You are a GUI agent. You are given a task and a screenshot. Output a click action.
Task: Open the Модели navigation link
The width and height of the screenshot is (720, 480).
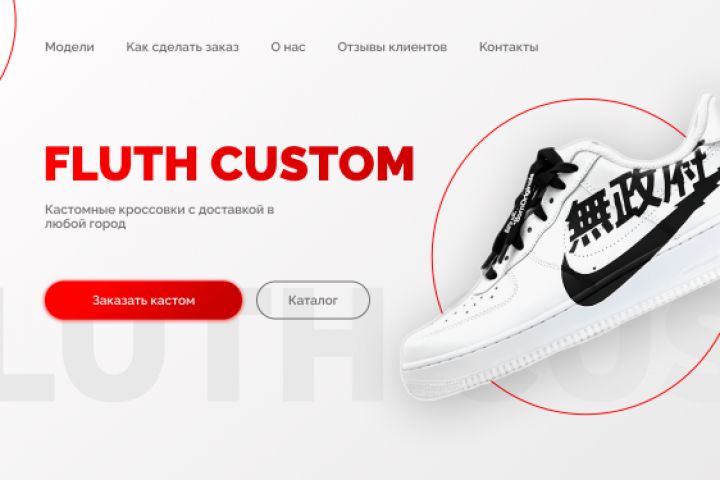[x=69, y=47]
